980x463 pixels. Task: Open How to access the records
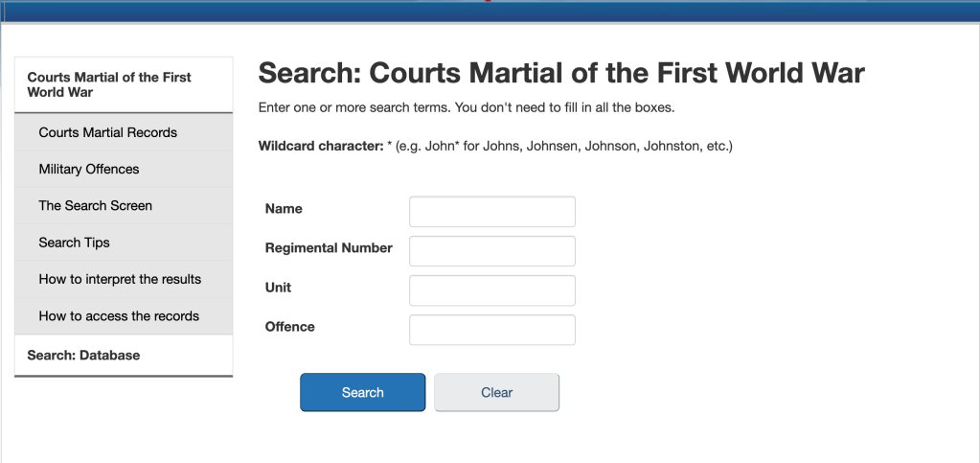119,315
